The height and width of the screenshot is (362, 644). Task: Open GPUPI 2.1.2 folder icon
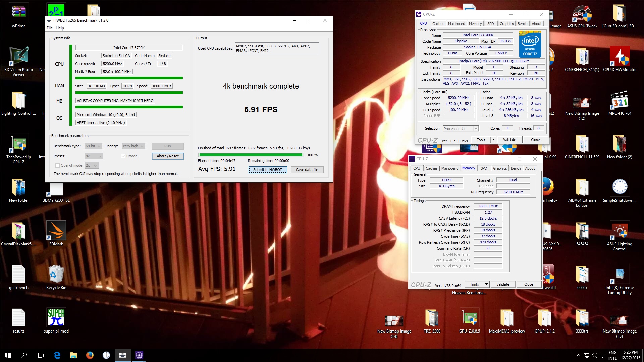pos(544,321)
